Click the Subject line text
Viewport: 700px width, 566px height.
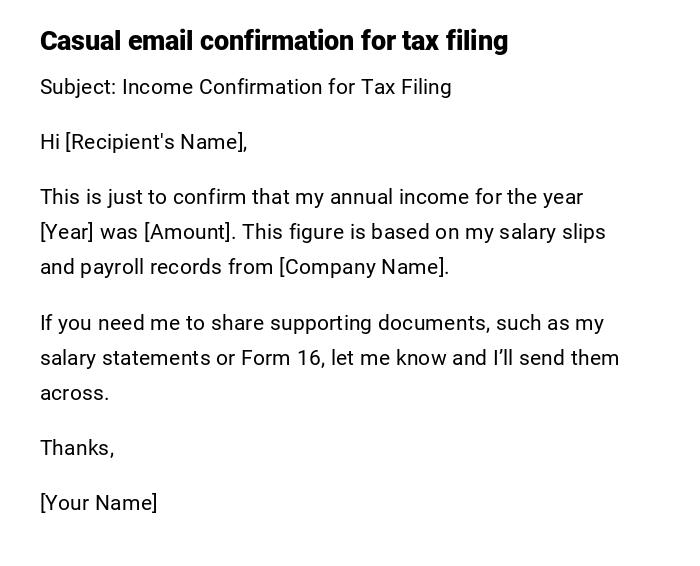[x=245, y=87]
